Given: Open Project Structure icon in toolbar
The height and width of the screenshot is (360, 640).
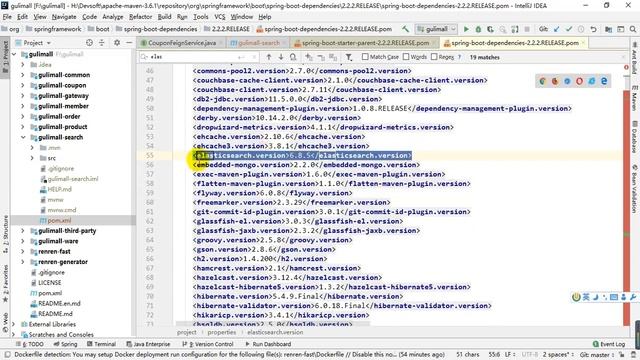Looking at the screenshot, I should tap(609, 29).
